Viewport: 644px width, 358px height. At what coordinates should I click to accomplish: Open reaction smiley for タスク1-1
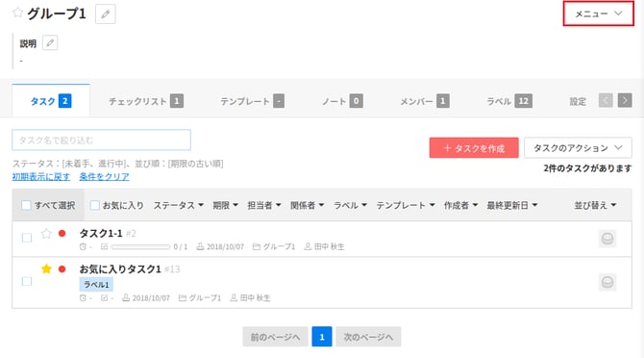coord(607,239)
